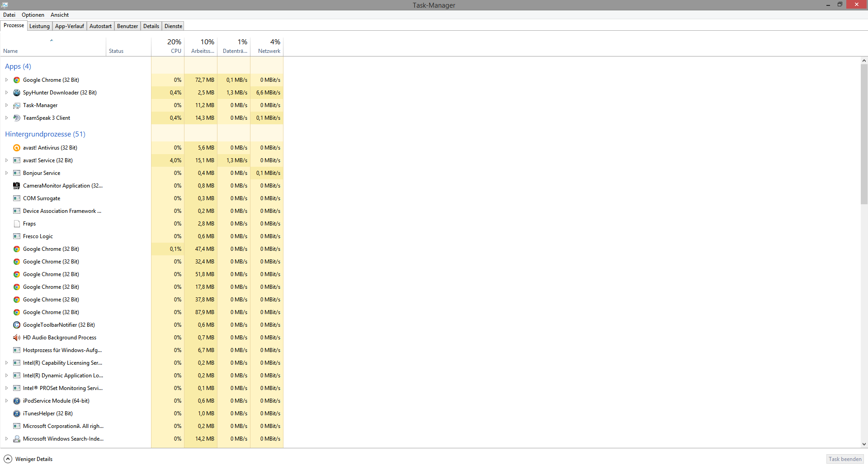Click the TeamSpeak 3 Client icon
This screenshot has height=470, width=868.
(17, 118)
